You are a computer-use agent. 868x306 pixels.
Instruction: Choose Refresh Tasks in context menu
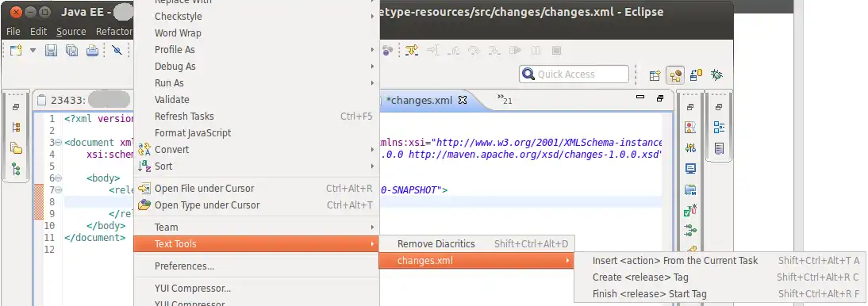coord(256,117)
